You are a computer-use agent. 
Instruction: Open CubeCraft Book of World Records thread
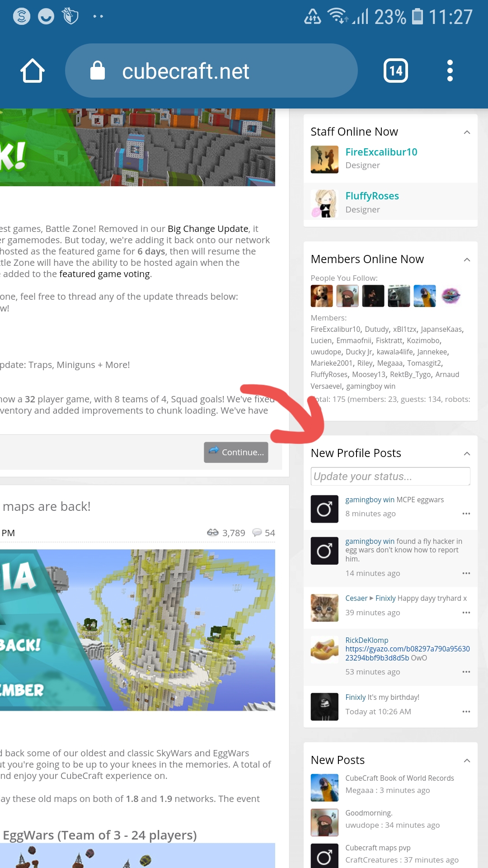point(399,778)
